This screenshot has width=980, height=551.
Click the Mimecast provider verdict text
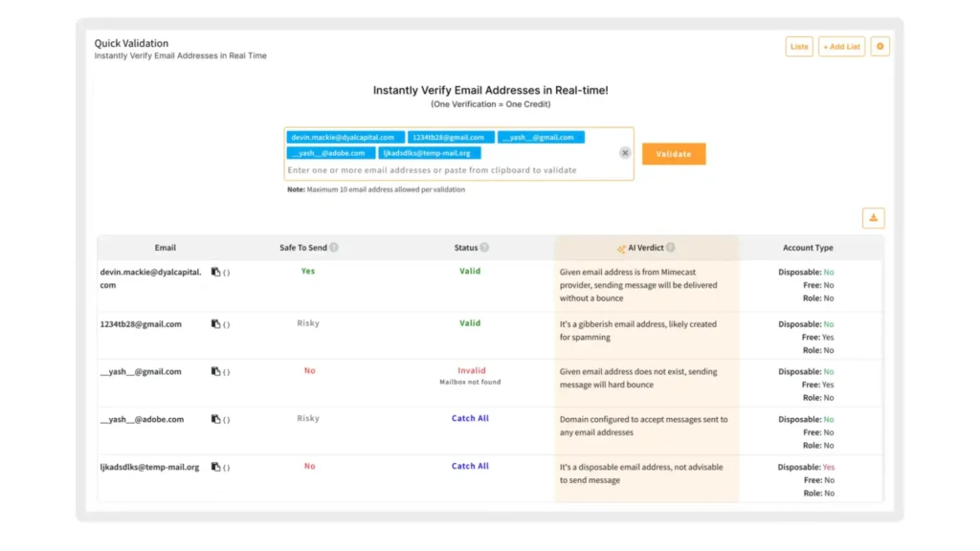[x=638, y=285]
